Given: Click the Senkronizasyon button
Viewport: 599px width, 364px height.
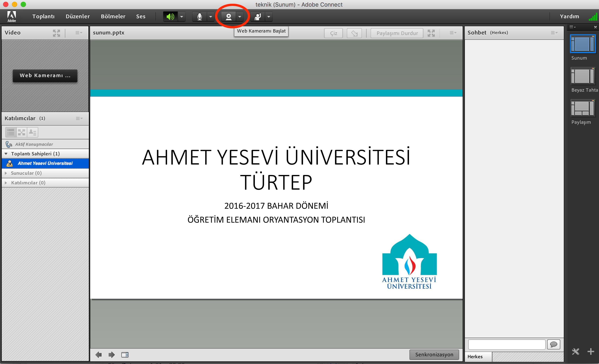Looking at the screenshot, I should point(434,355).
